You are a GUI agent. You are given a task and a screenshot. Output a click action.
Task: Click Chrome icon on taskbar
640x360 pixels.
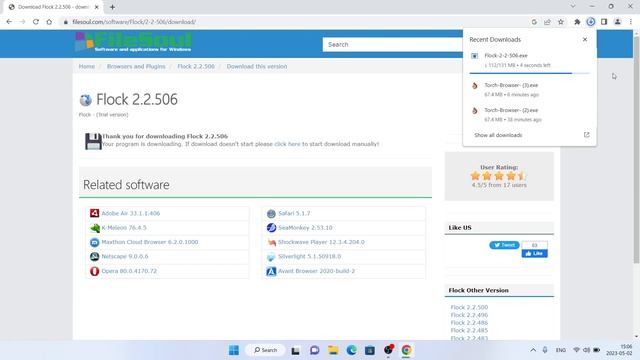pyautogui.click(x=406, y=350)
